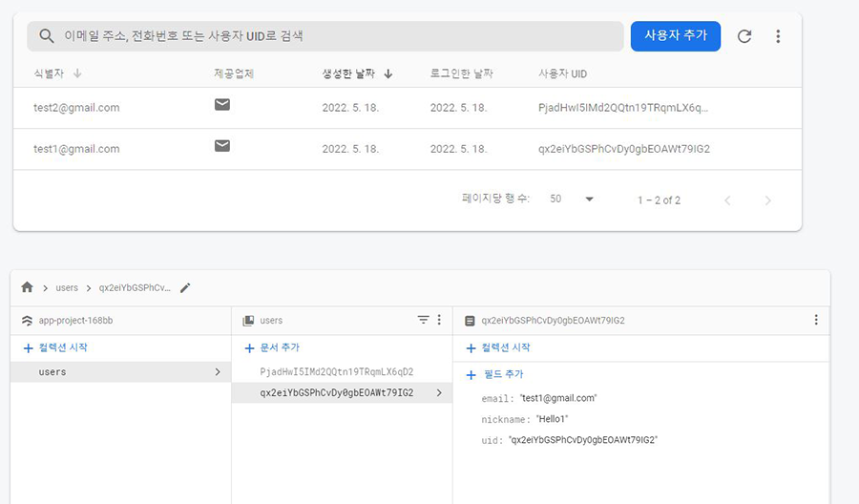Refresh the user list
859x504 pixels.
click(744, 36)
